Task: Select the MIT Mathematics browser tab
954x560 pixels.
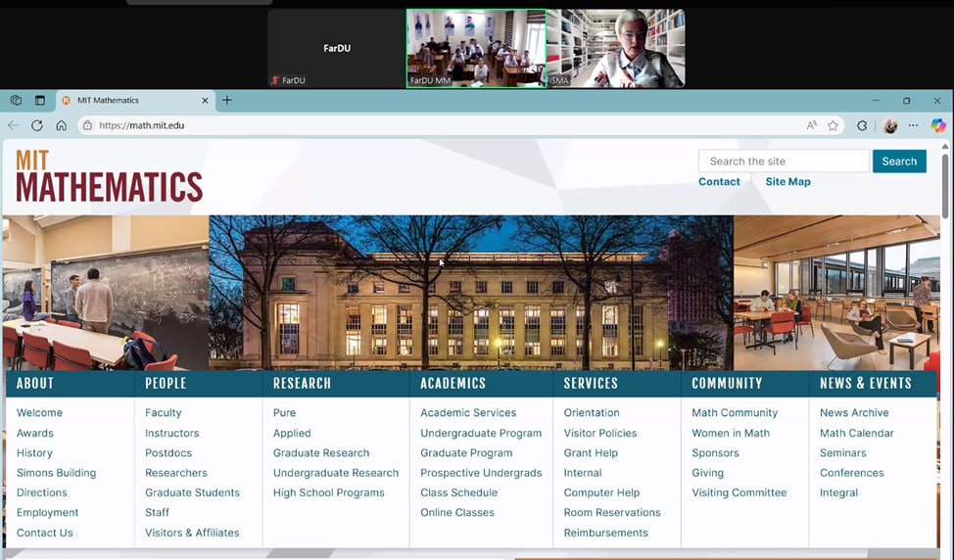Action: coord(135,100)
